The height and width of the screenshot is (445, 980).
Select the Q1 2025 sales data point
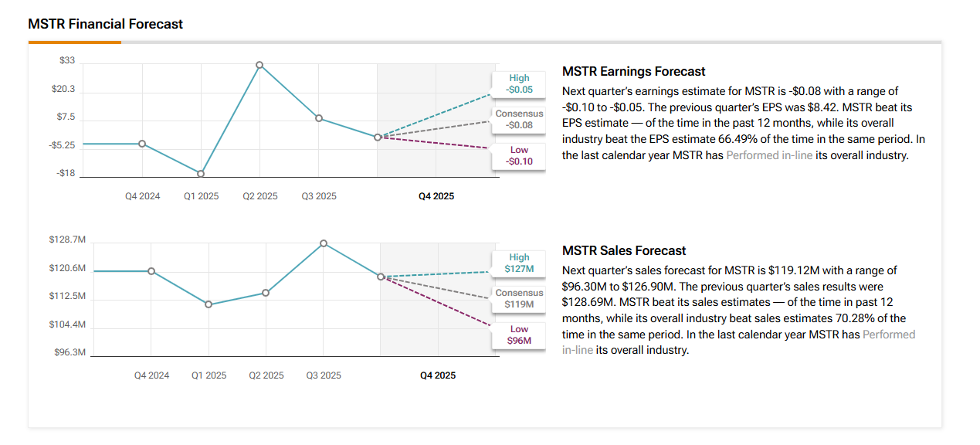click(x=209, y=304)
